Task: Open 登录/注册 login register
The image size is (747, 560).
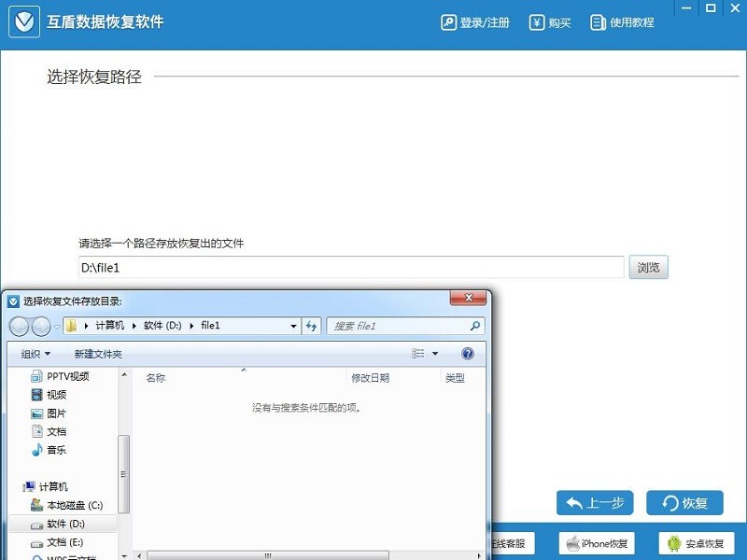Action: pos(475,22)
